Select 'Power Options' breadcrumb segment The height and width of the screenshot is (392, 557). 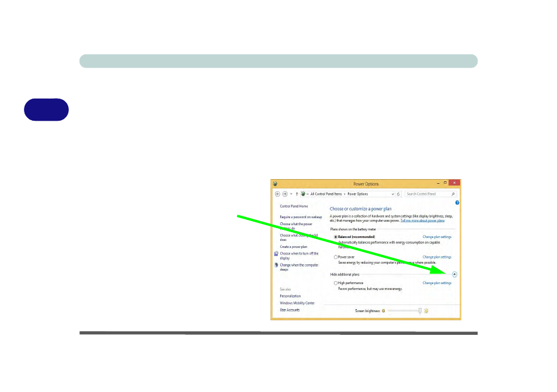(x=358, y=194)
